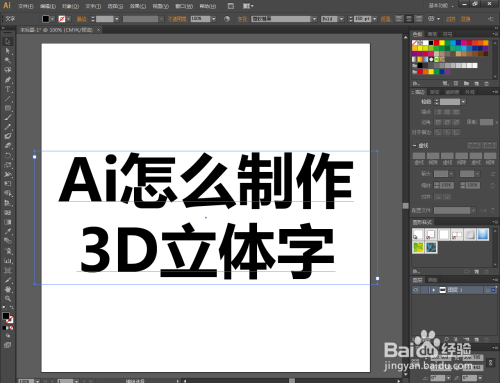Select the Pencil tool
Image resolution: width=500 pixels, height=383 pixels.
click(x=8, y=127)
